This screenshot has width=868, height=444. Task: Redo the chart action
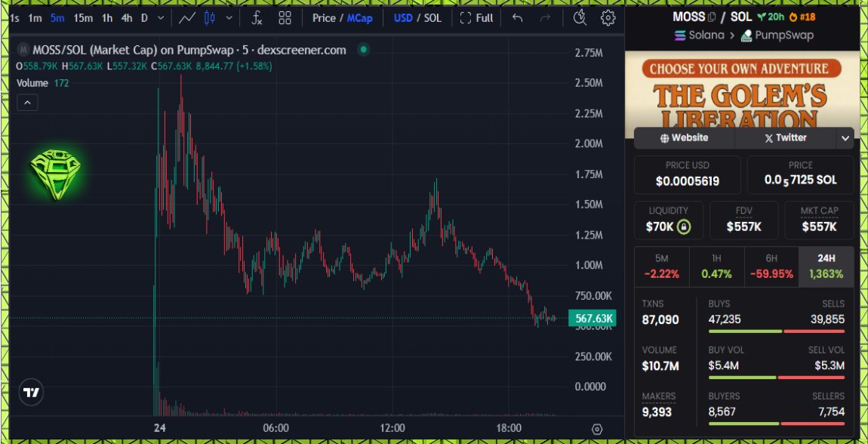coord(545,18)
